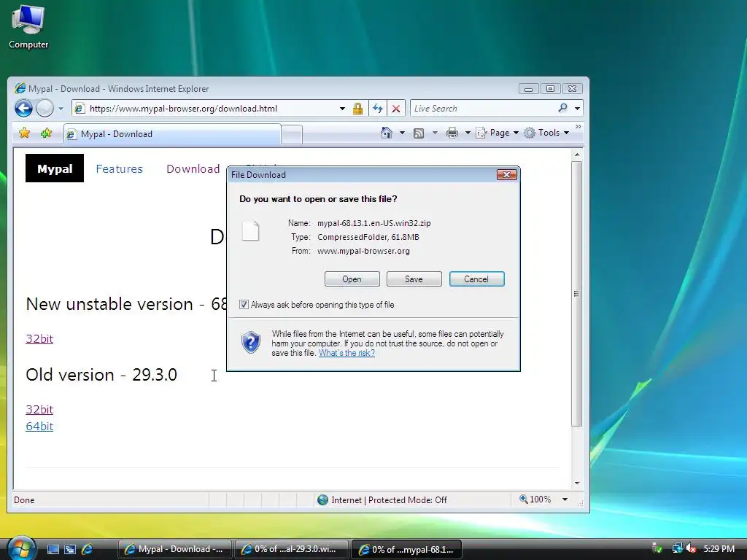Screen dimensions: 747x560
Task: Click the network status tray icon
Action: pyautogui.click(x=677, y=548)
